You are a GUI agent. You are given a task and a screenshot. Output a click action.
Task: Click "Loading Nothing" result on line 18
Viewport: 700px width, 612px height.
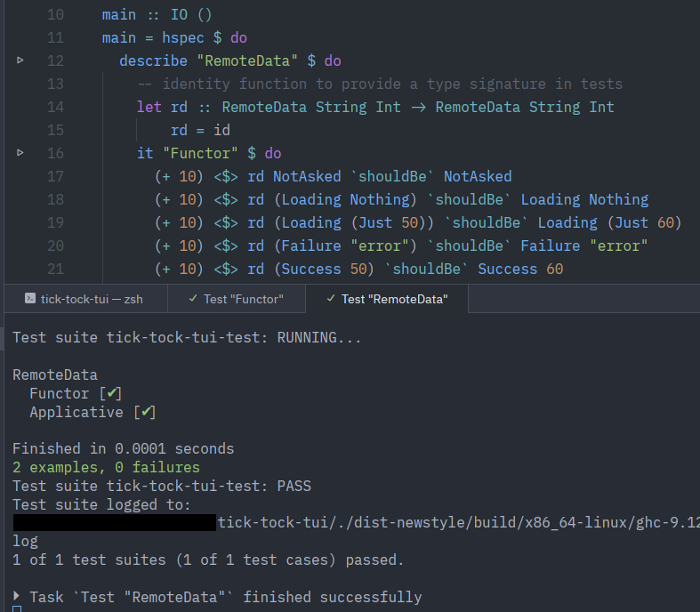(x=585, y=199)
